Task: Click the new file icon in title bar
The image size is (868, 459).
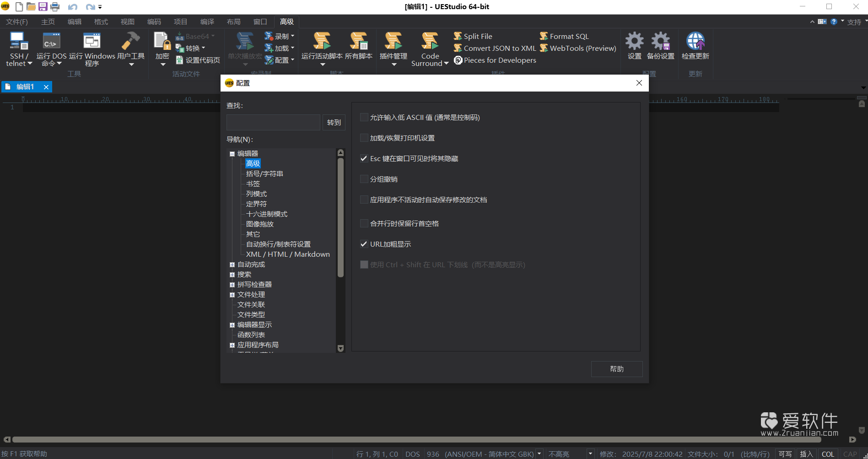Action: (x=19, y=6)
